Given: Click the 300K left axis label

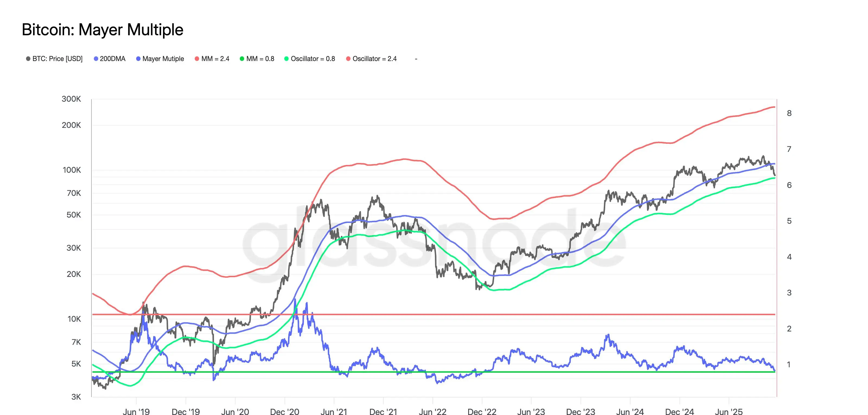Looking at the screenshot, I should point(71,99).
